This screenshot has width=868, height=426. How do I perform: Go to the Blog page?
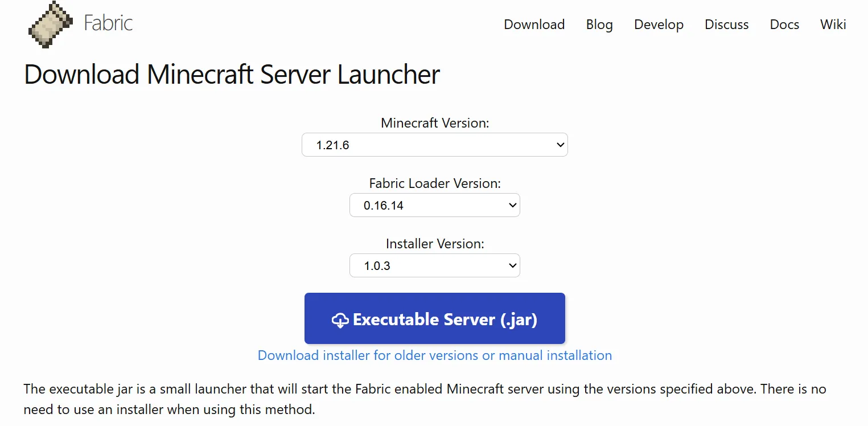pos(599,24)
